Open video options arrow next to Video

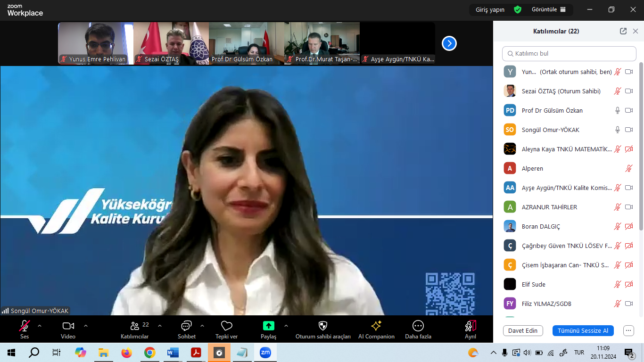[x=86, y=326]
